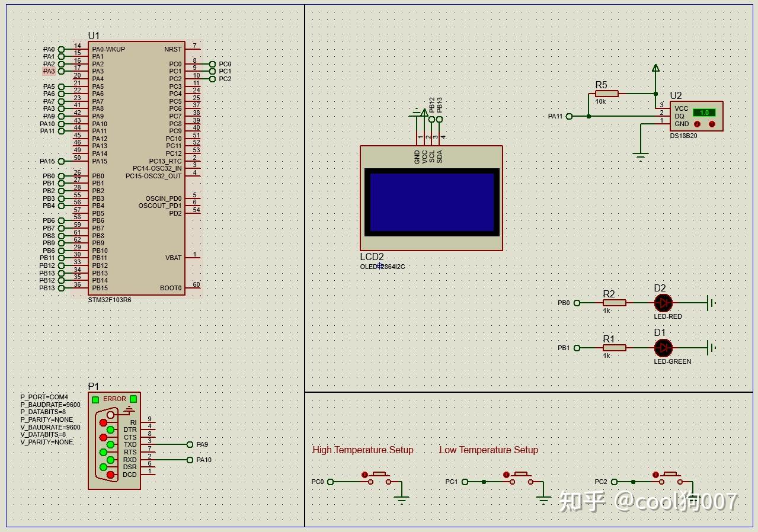This screenshot has width=758, height=532.
Task: Select the green LED D1
Action: [663, 348]
